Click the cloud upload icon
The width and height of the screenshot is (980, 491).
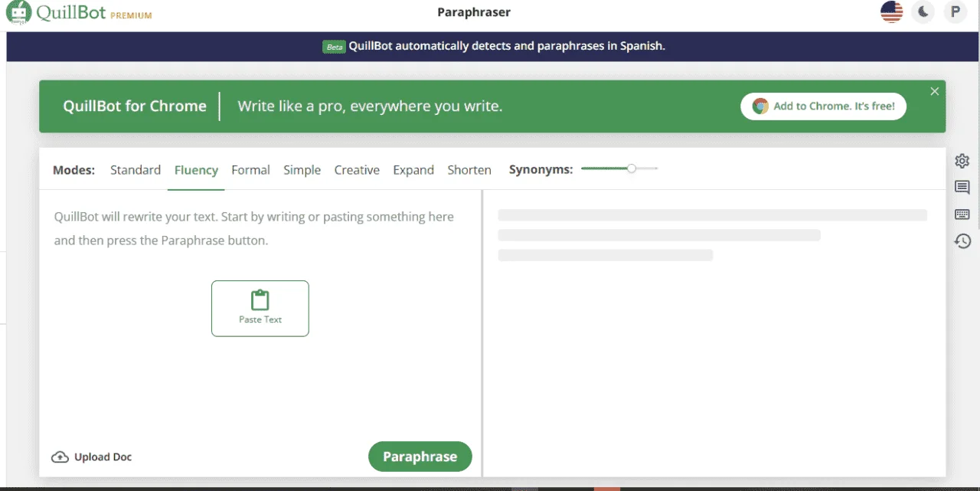pyautogui.click(x=60, y=457)
